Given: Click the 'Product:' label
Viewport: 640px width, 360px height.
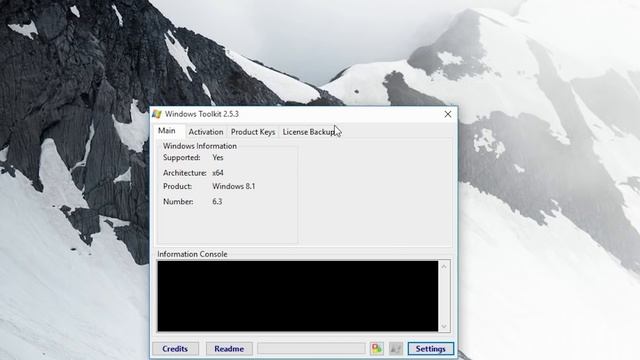Looking at the screenshot, I should (178, 186).
